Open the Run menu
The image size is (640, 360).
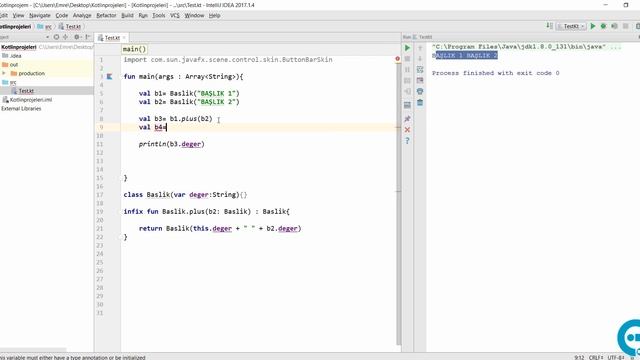[143, 16]
